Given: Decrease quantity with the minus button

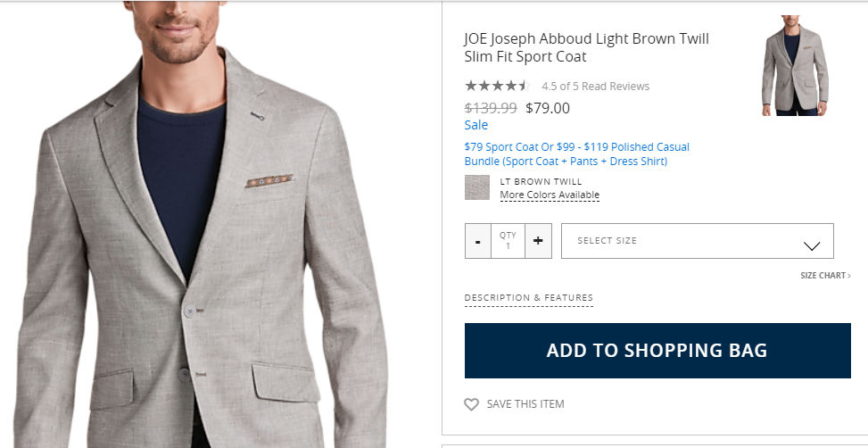Looking at the screenshot, I should point(478,241).
